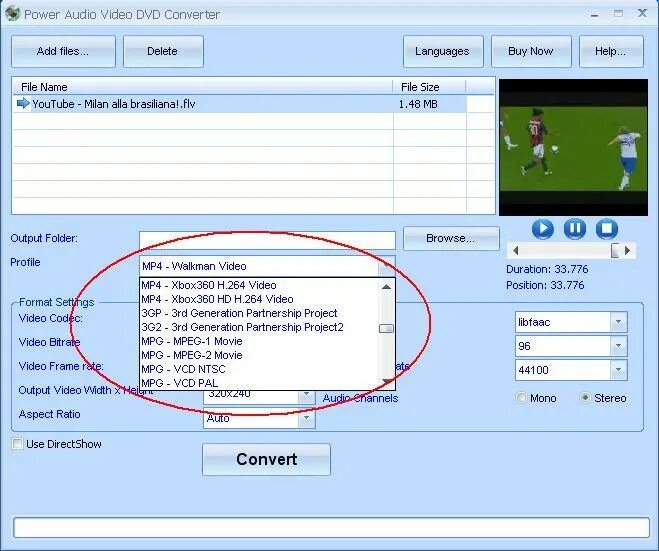The height and width of the screenshot is (551, 659).
Task: Open the Profile combo box dropdown arrow
Action: pyautogui.click(x=386, y=266)
